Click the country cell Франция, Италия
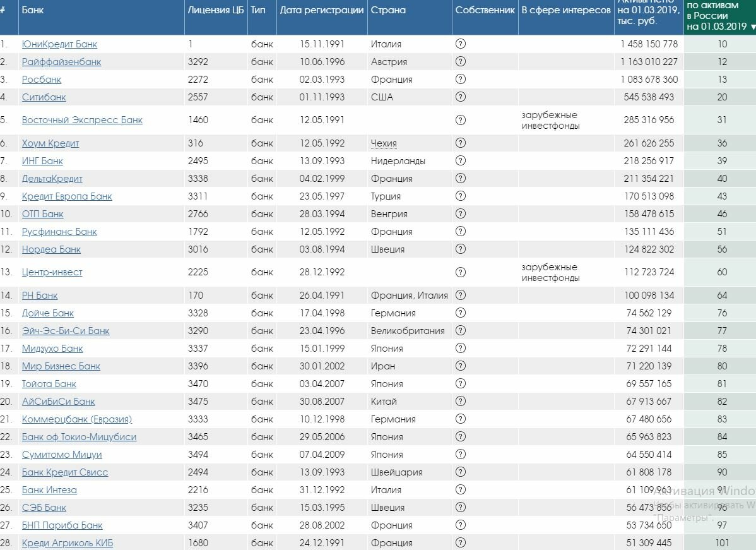The image size is (756, 550). coord(410,296)
